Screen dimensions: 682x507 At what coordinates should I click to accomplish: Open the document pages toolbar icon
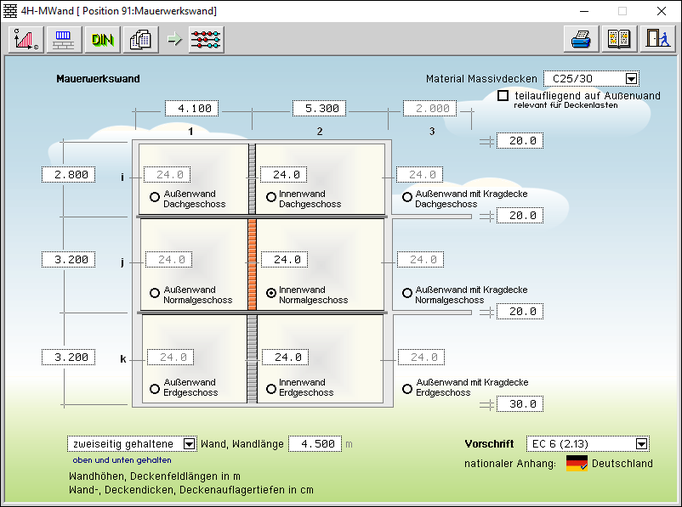click(x=141, y=40)
